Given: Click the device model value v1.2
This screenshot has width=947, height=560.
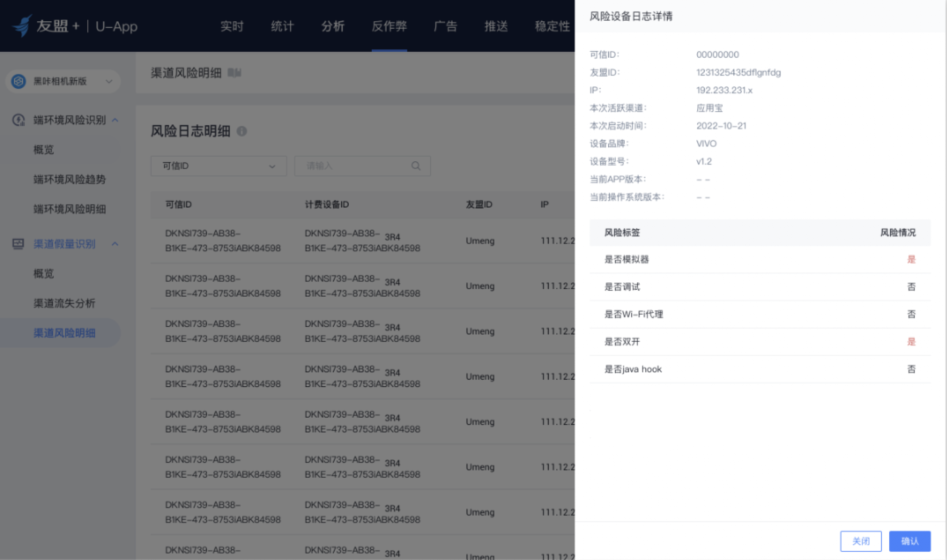Looking at the screenshot, I should 704,161.
